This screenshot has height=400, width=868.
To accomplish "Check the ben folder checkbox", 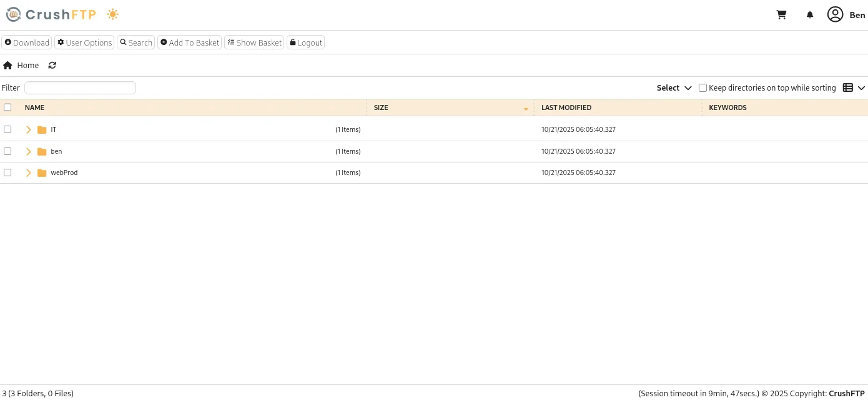I will [x=7, y=151].
